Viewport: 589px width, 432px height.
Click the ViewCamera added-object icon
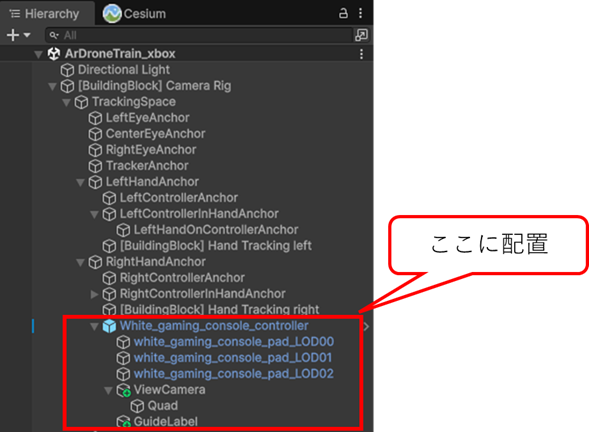(x=123, y=390)
